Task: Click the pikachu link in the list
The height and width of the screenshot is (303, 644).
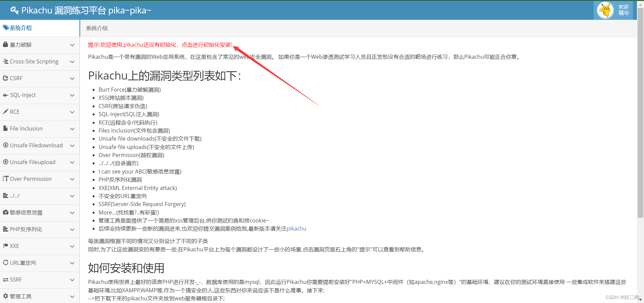Action: point(296,229)
